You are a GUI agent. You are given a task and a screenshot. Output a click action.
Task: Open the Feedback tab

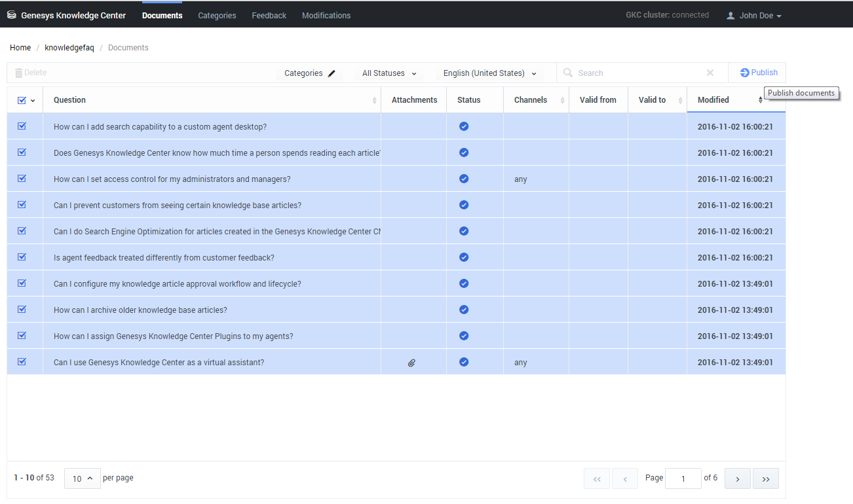tap(269, 15)
